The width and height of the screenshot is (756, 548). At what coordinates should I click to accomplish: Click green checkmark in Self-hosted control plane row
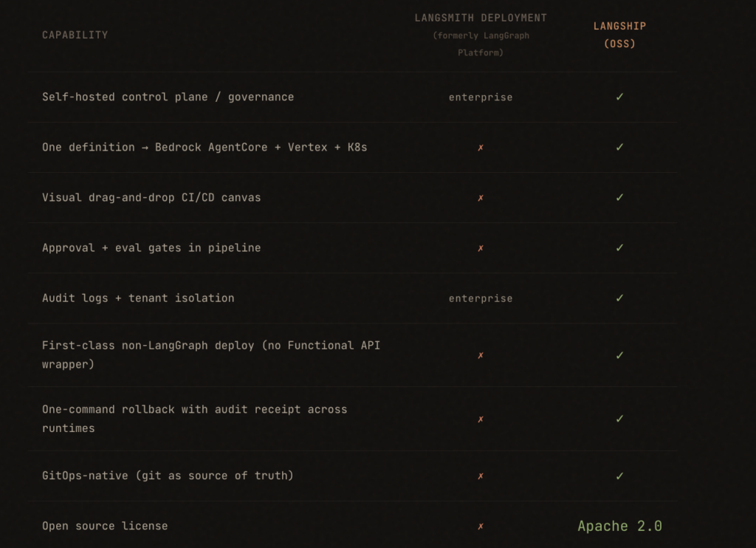tap(619, 97)
